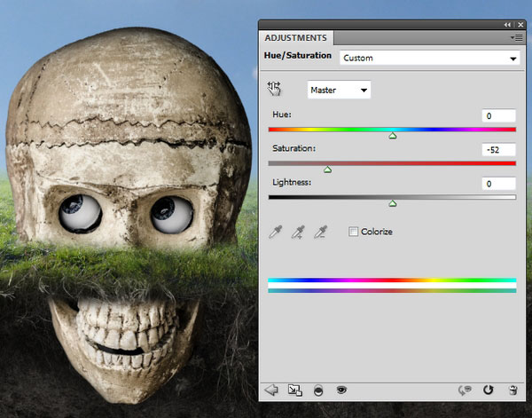Click the bottom color range spectrum bar
The image size is (532, 418).
pos(392,291)
